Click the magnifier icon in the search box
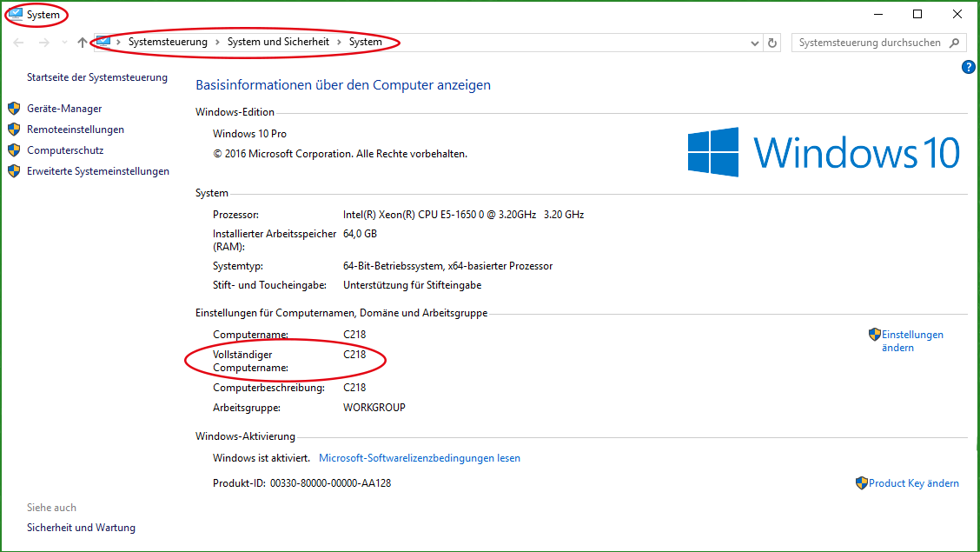The width and height of the screenshot is (980, 552). click(954, 43)
